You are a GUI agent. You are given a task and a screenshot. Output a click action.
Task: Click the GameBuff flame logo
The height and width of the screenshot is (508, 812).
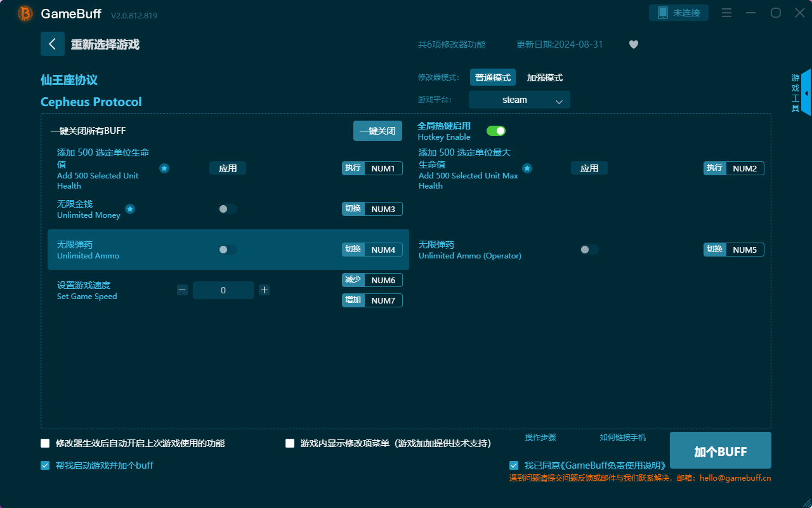coord(25,13)
